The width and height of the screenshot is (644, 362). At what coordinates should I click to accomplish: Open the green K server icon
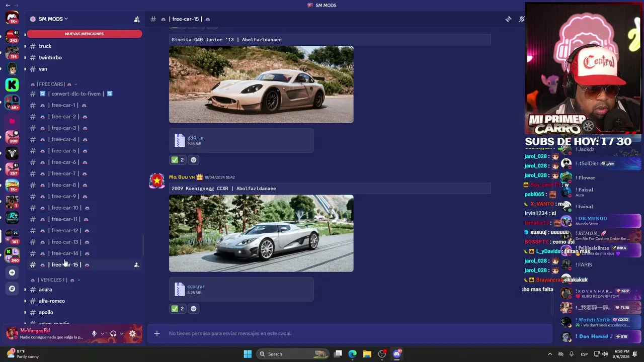point(12,84)
